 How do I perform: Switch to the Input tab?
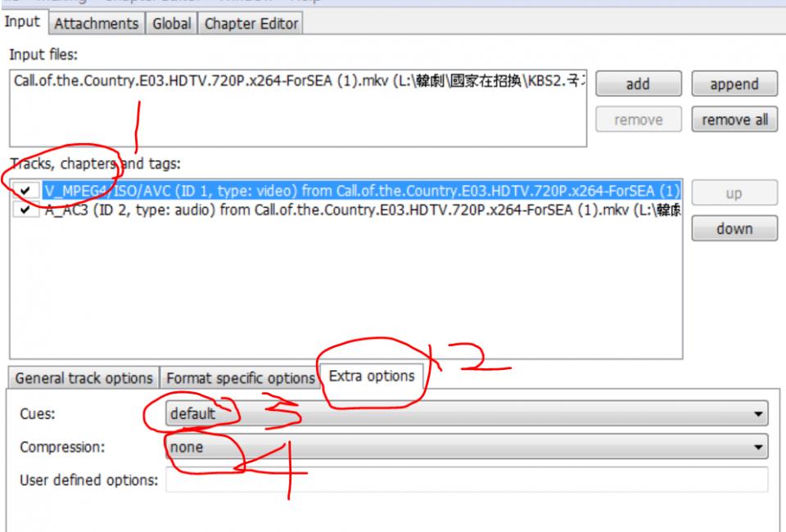coord(23,22)
